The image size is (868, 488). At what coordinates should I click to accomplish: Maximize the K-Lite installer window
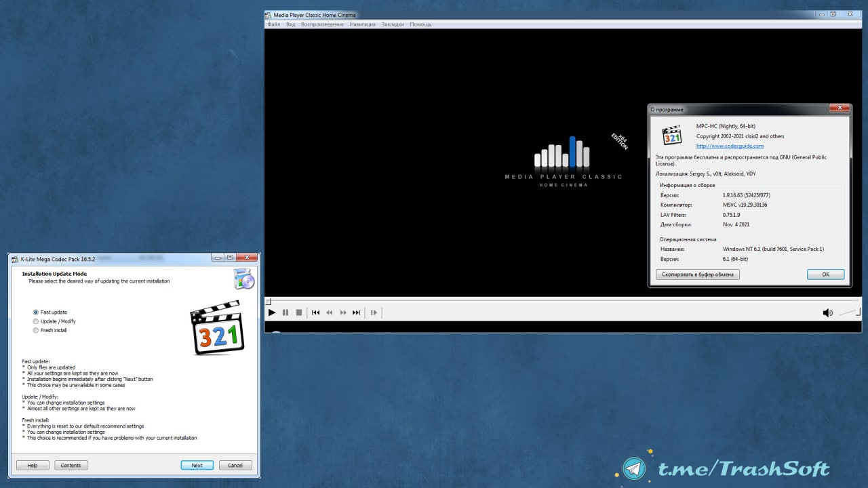pyautogui.click(x=230, y=257)
